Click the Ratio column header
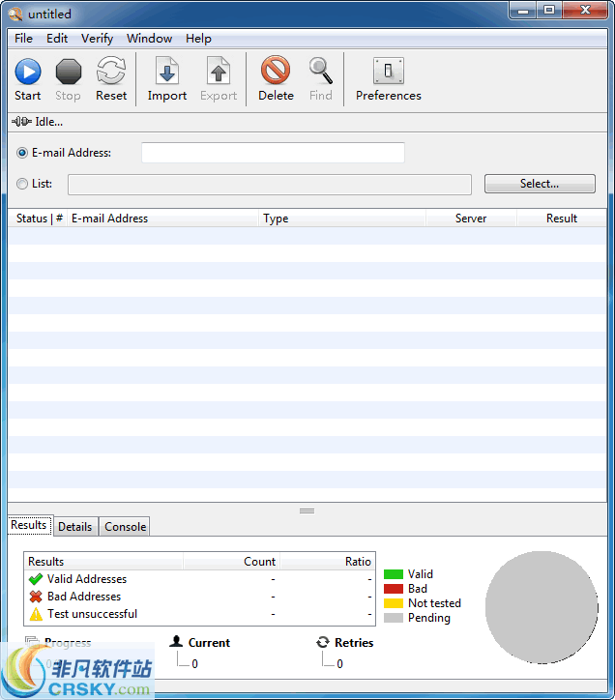 tap(328, 562)
